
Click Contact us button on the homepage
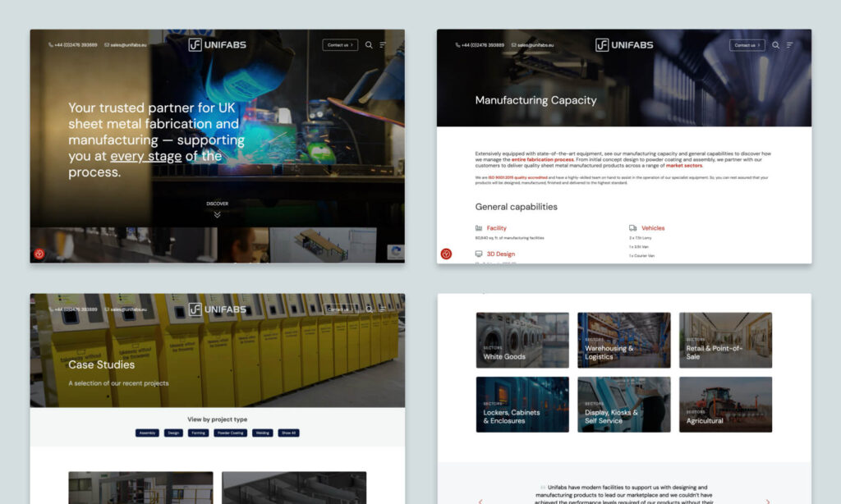(340, 45)
